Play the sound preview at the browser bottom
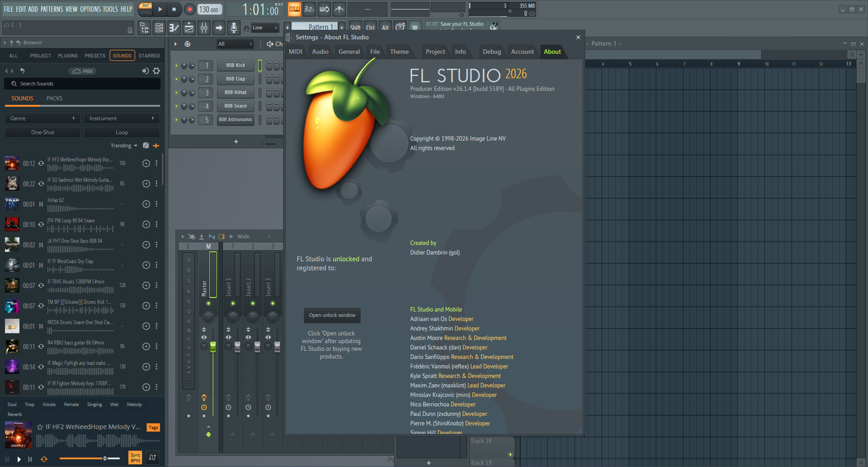Viewport: 868px width, 467px height. [x=19, y=459]
